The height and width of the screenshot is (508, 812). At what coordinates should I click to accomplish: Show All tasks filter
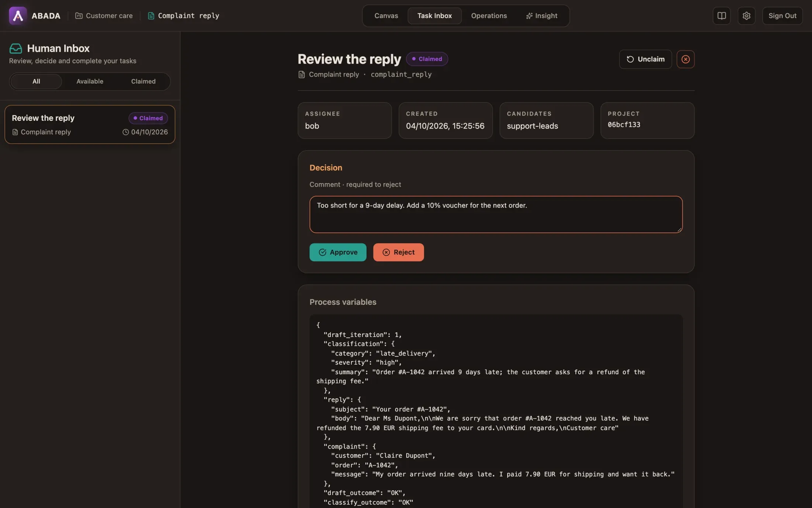click(x=36, y=81)
